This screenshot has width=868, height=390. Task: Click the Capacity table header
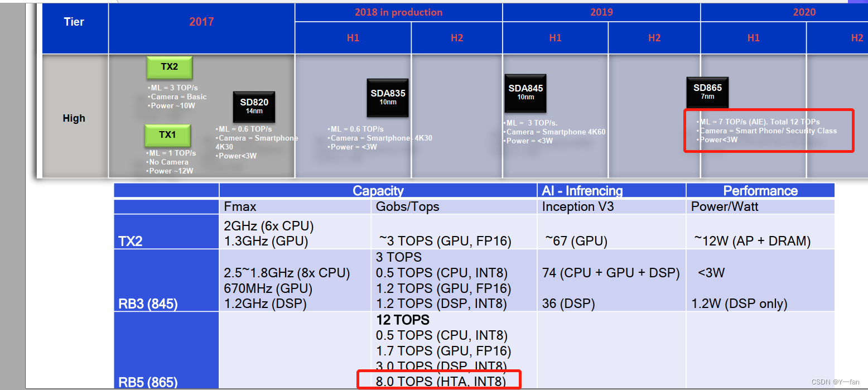(378, 191)
